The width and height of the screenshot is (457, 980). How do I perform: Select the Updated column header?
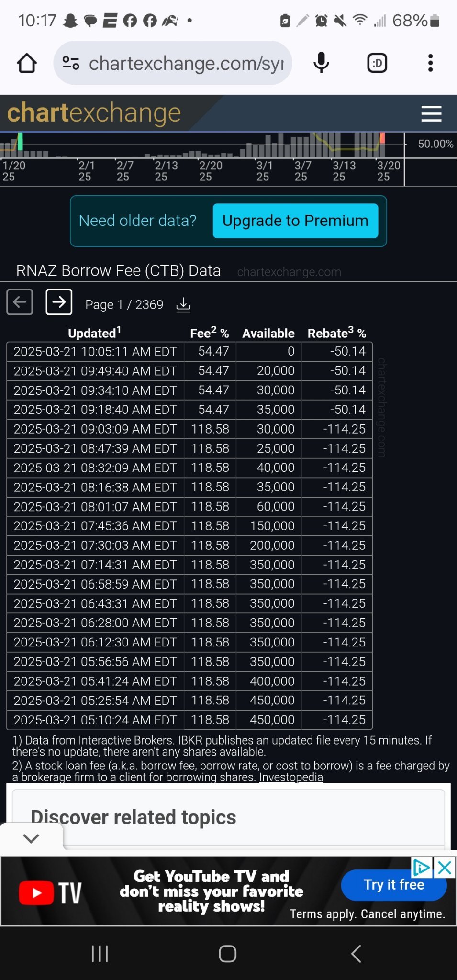95,333
